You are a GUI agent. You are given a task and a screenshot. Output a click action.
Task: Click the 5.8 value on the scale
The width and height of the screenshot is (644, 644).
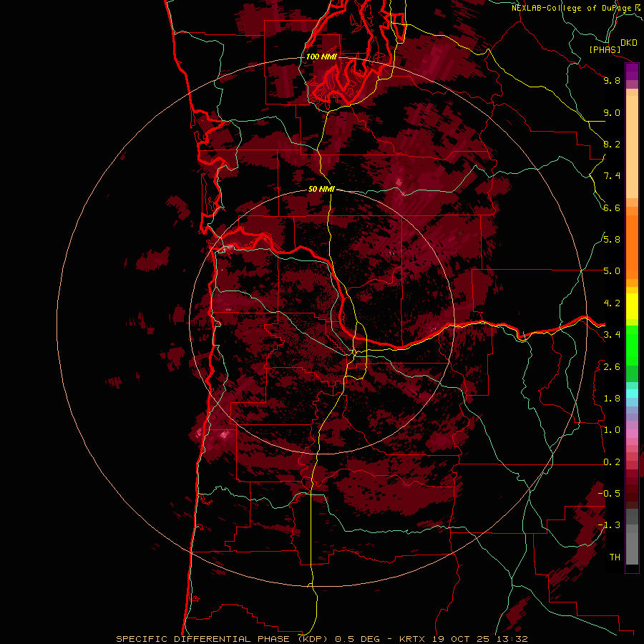click(612, 240)
